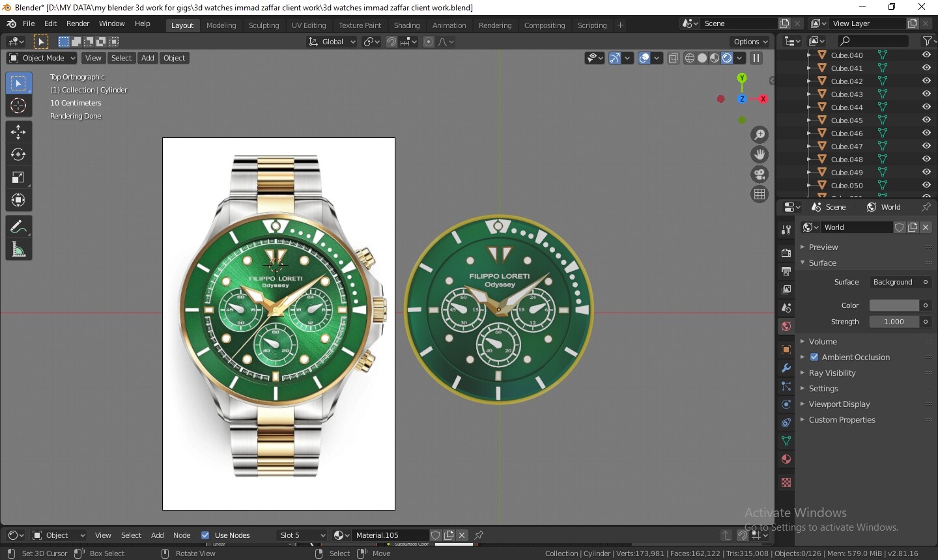Activate the 3D Cursor tool
The width and height of the screenshot is (938, 560).
(18, 106)
